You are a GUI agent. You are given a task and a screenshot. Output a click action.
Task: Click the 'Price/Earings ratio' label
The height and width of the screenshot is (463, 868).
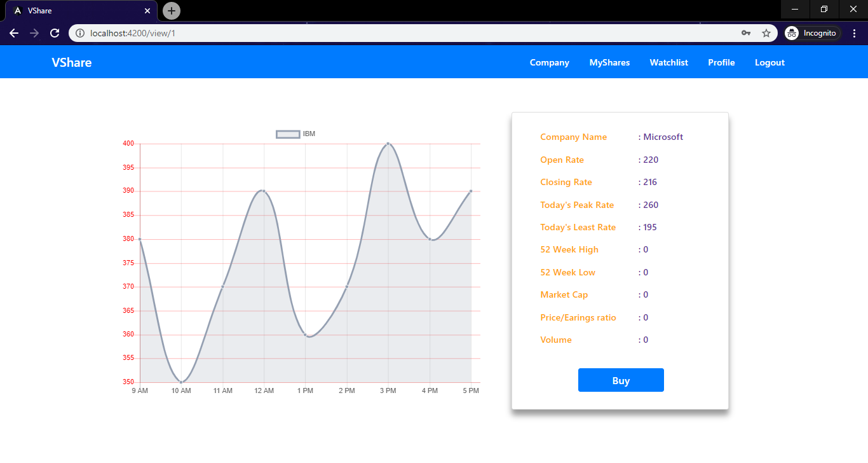point(578,317)
